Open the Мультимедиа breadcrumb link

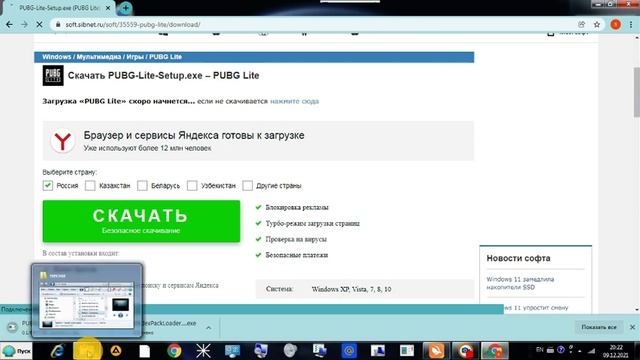[99, 57]
